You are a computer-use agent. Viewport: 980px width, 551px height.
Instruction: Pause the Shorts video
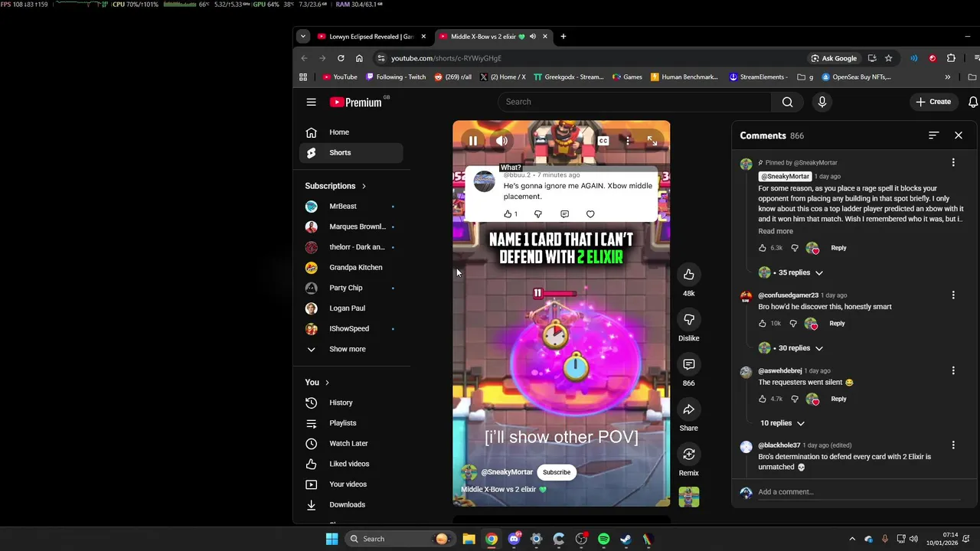pyautogui.click(x=473, y=141)
